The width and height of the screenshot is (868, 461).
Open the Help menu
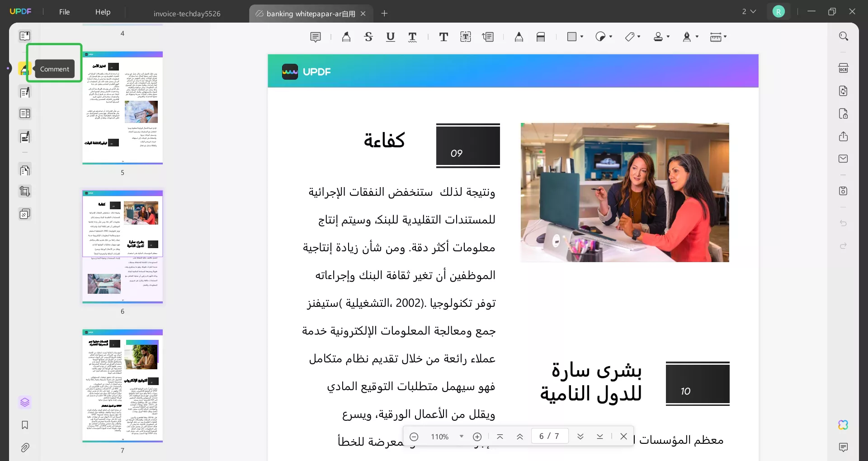(x=103, y=12)
